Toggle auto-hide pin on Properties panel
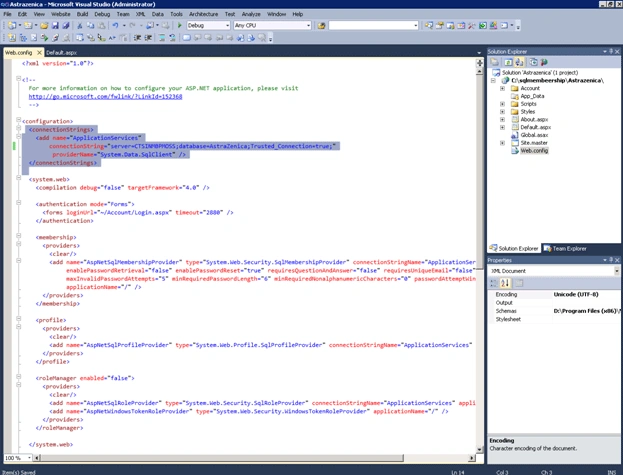Screen dimensions: 623x475 pyautogui.click(x=611, y=260)
